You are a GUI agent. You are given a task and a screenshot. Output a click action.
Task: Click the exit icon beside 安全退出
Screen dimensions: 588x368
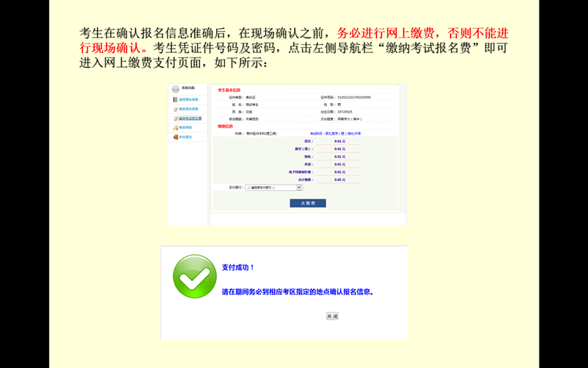click(x=175, y=137)
